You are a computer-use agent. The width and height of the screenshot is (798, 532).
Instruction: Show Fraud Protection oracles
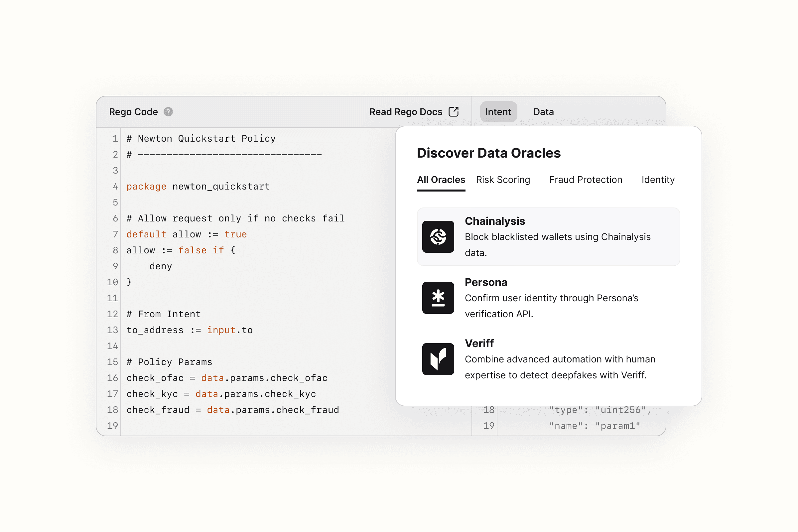586,180
